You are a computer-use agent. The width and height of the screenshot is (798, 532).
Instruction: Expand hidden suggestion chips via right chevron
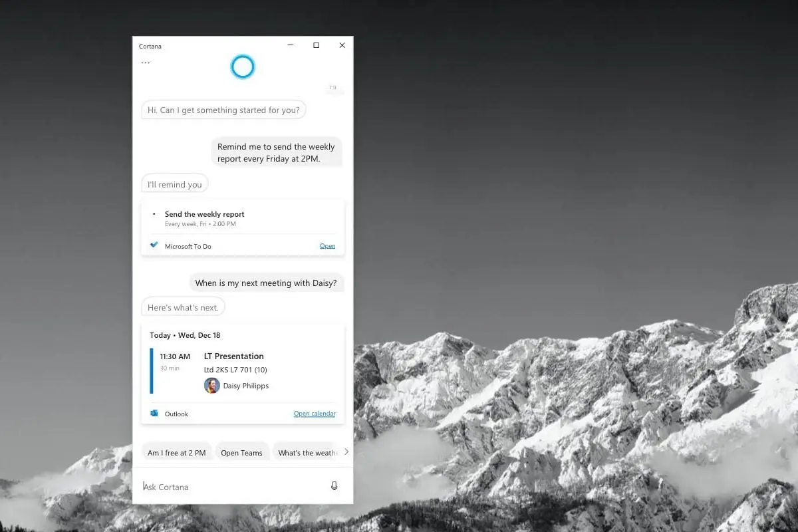[x=346, y=452]
